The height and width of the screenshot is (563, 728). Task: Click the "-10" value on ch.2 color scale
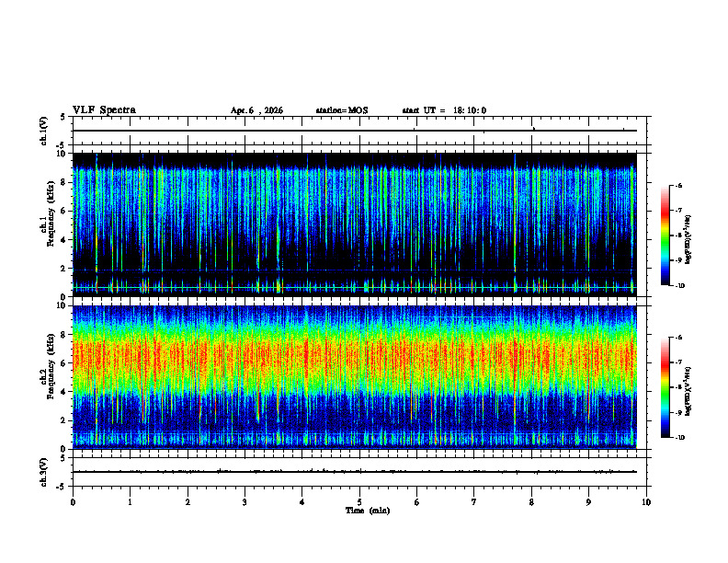pyautogui.click(x=680, y=438)
